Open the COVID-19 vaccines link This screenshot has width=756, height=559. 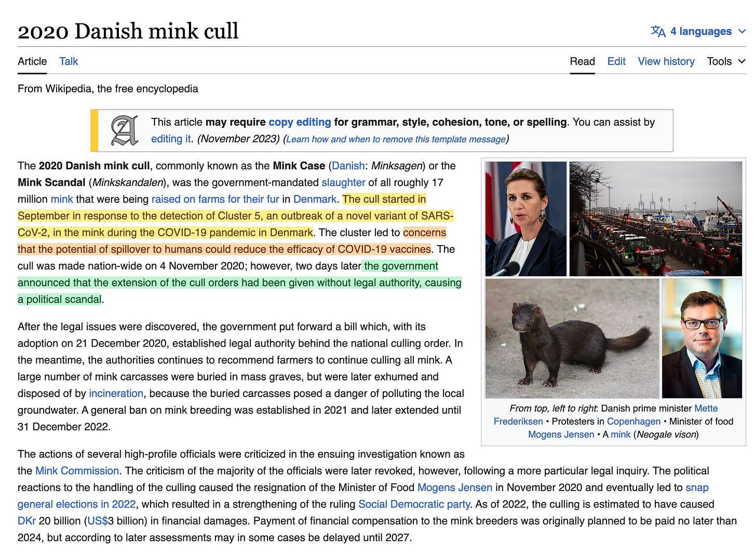(384, 249)
